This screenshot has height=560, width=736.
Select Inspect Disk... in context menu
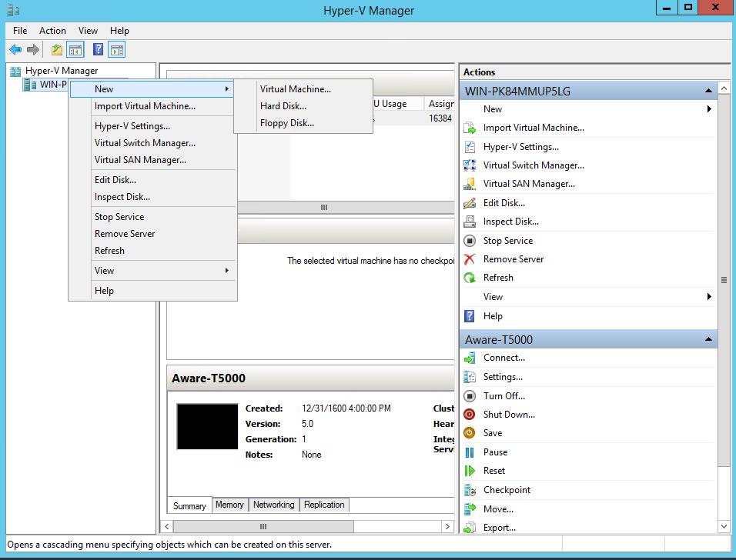pyautogui.click(x=153, y=197)
